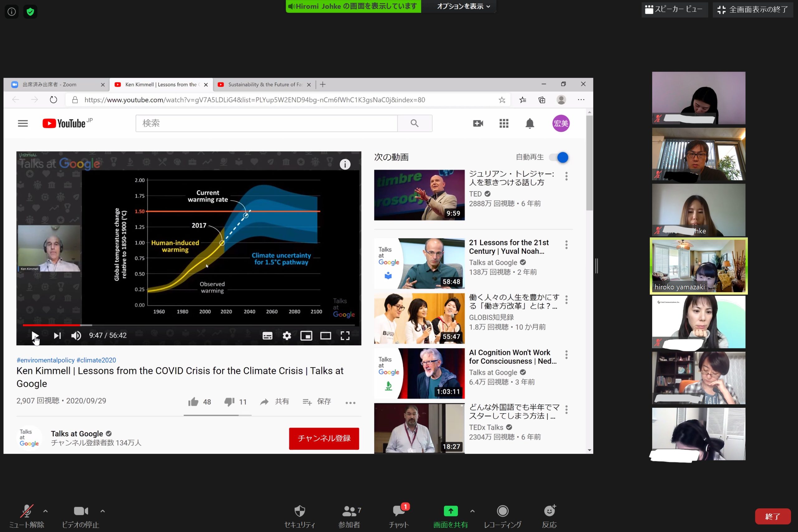
Task: Open browser collections icon
Action: click(x=542, y=100)
